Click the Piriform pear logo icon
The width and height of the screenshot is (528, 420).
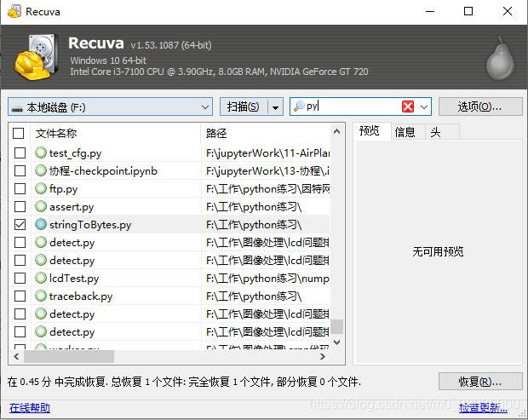tap(500, 57)
